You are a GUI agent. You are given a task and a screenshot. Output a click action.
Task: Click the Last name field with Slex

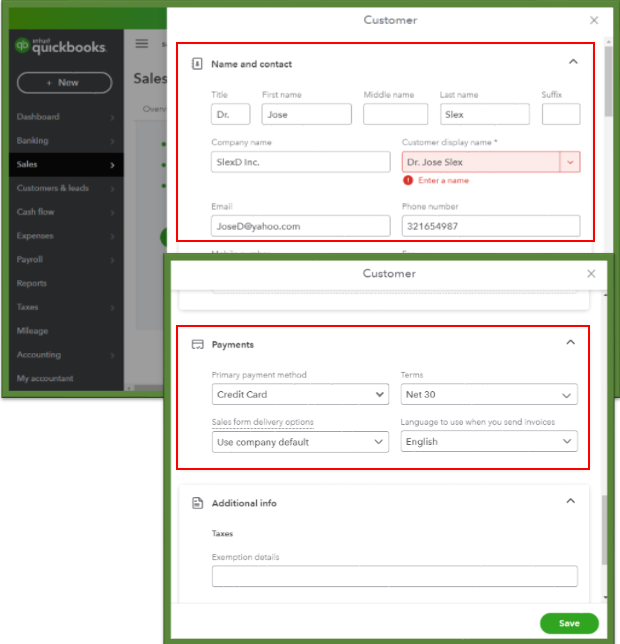pyautogui.click(x=485, y=114)
